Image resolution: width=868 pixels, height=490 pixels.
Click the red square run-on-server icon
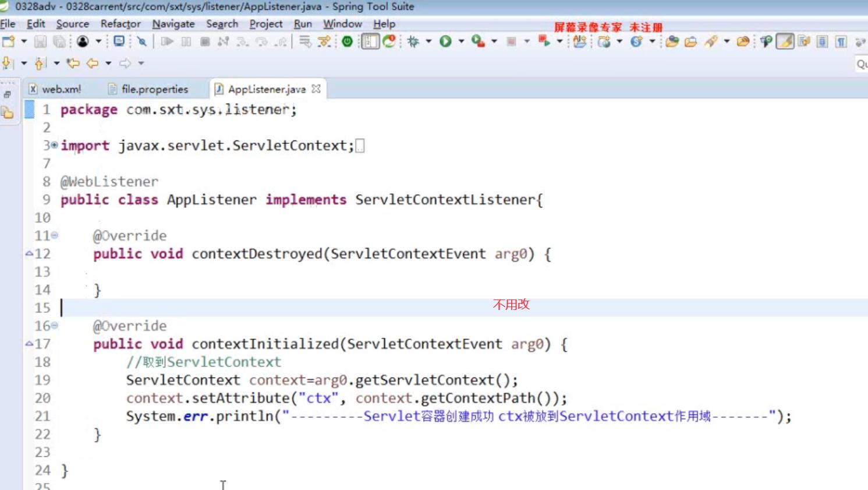pyautogui.click(x=544, y=41)
